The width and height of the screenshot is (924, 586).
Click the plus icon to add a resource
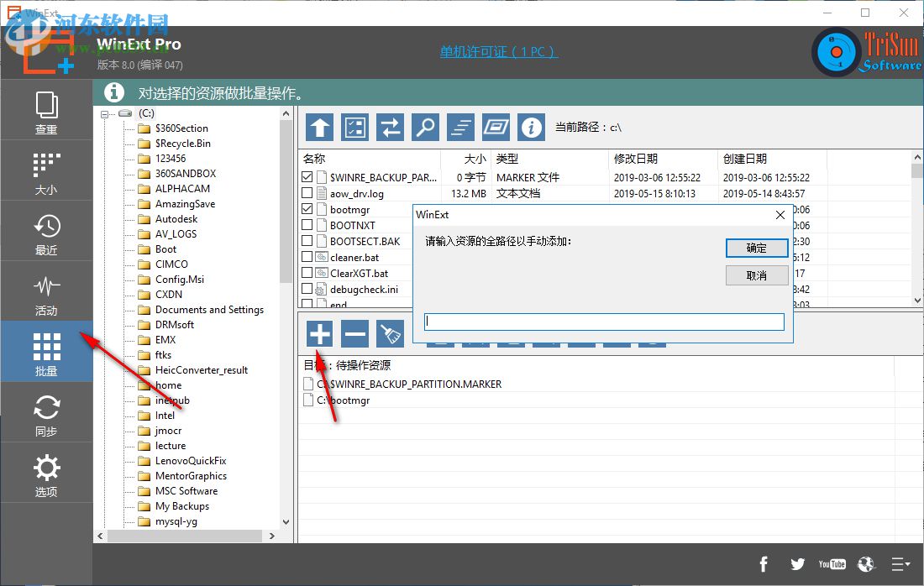[x=319, y=333]
